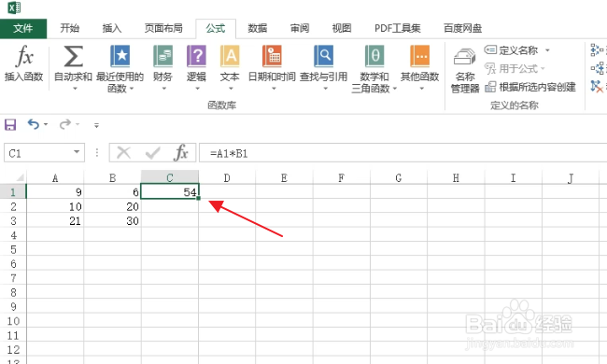Select cell A1 containing 9

tap(55, 192)
